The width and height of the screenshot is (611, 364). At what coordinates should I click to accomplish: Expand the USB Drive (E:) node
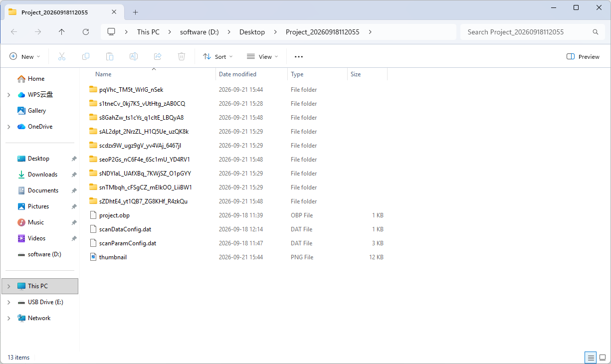9,302
